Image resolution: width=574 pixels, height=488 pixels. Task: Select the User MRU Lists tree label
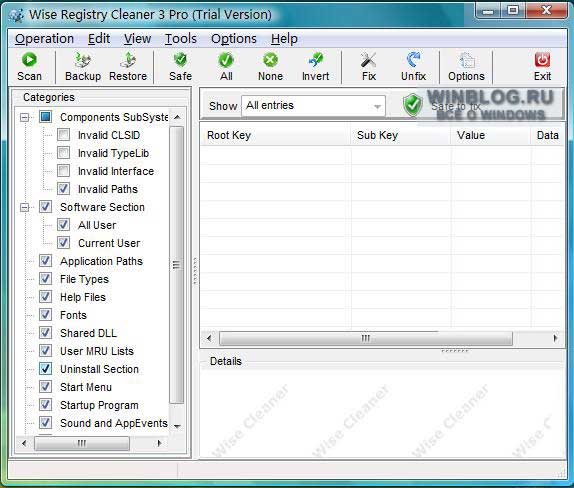pos(97,351)
